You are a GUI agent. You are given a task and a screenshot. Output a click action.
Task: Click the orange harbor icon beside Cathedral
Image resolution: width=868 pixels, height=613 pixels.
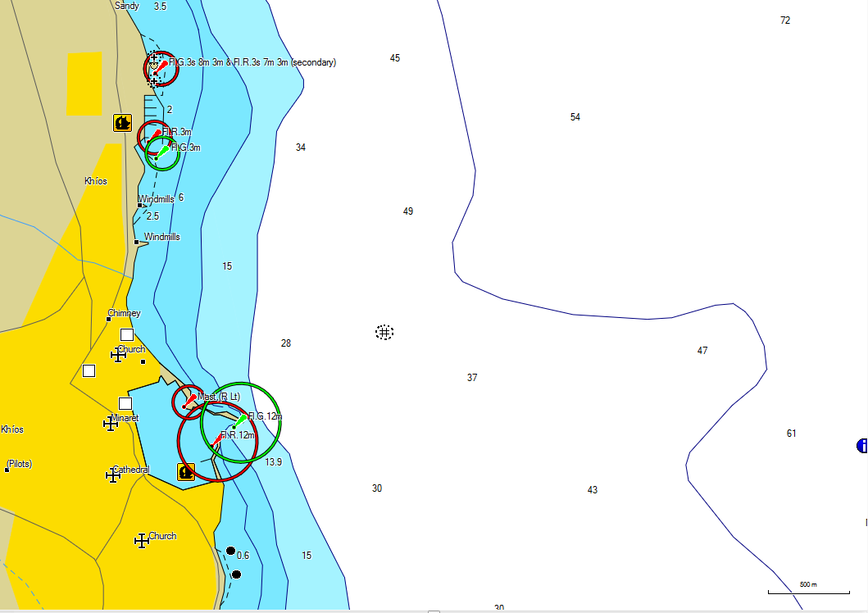coord(186,471)
